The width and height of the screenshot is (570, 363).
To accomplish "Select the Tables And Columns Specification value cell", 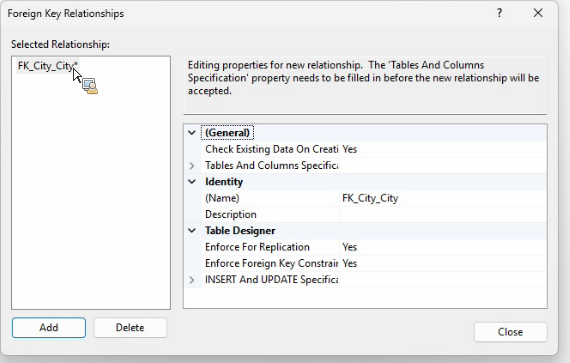I will pyautogui.click(x=442, y=165).
